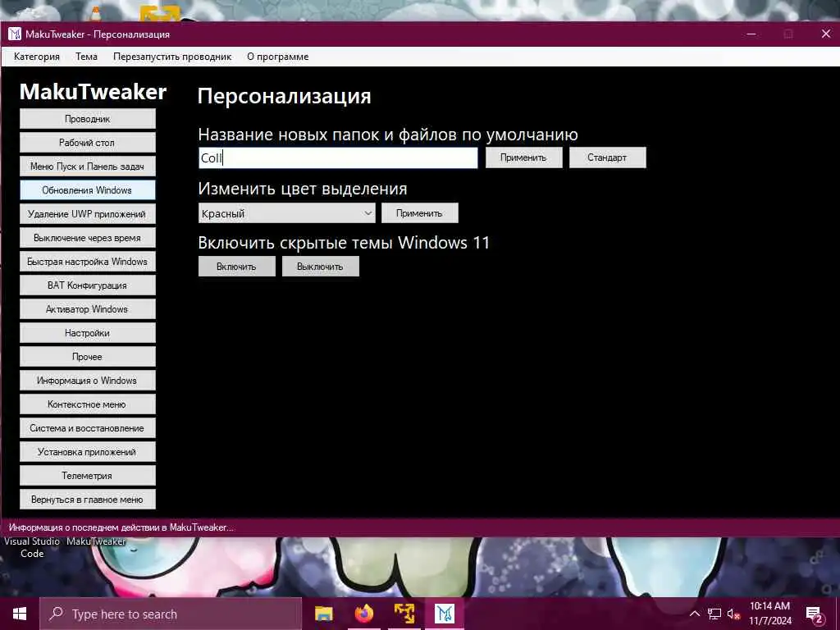
Task: Apply the selected highlight color
Action: pos(419,213)
